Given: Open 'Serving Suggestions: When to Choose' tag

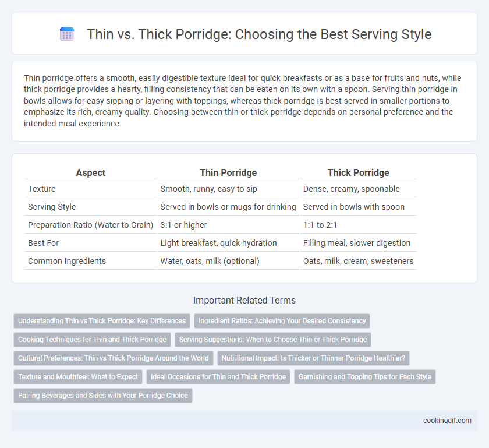Looking at the screenshot, I should (273, 340).
